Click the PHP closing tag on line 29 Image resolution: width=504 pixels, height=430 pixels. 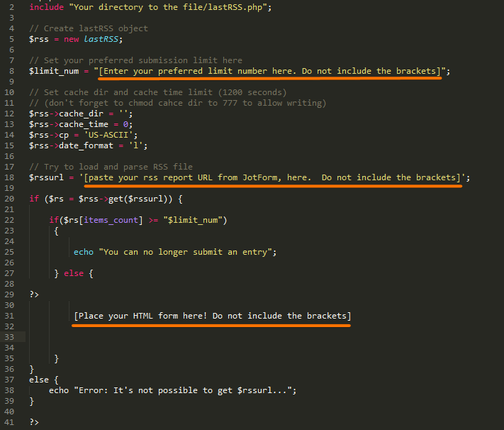(34, 294)
